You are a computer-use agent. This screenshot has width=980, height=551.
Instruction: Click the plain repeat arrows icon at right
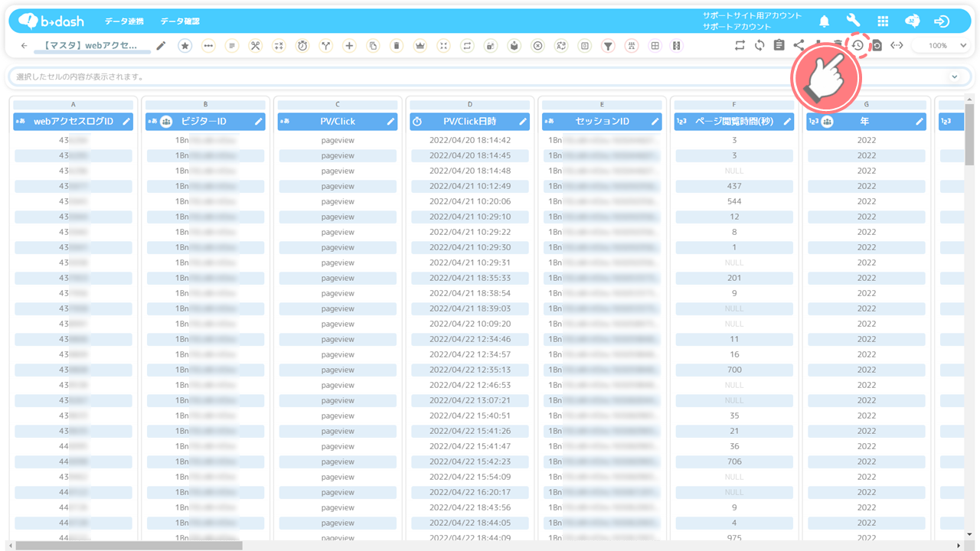coord(740,46)
